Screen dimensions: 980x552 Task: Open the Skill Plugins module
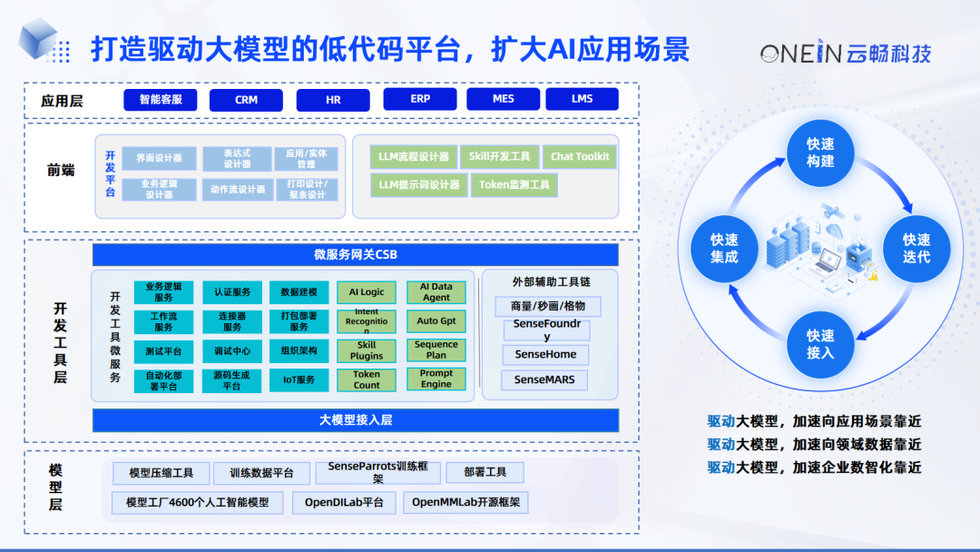[366, 350]
